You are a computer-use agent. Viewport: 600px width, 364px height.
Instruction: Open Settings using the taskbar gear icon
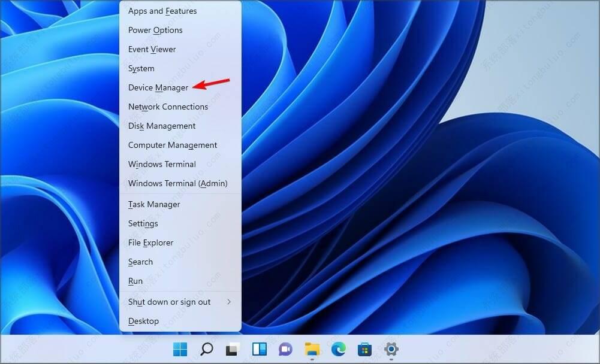(391, 348)
